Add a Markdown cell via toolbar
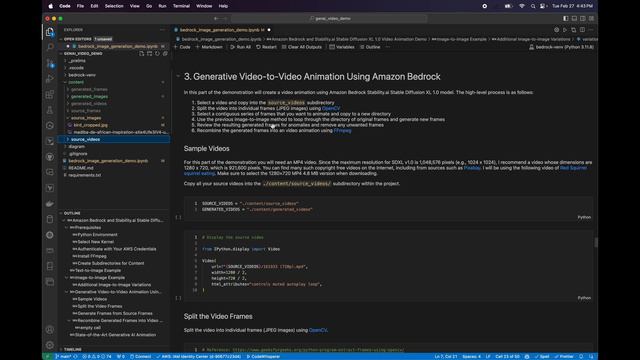 tap(209, 47)
